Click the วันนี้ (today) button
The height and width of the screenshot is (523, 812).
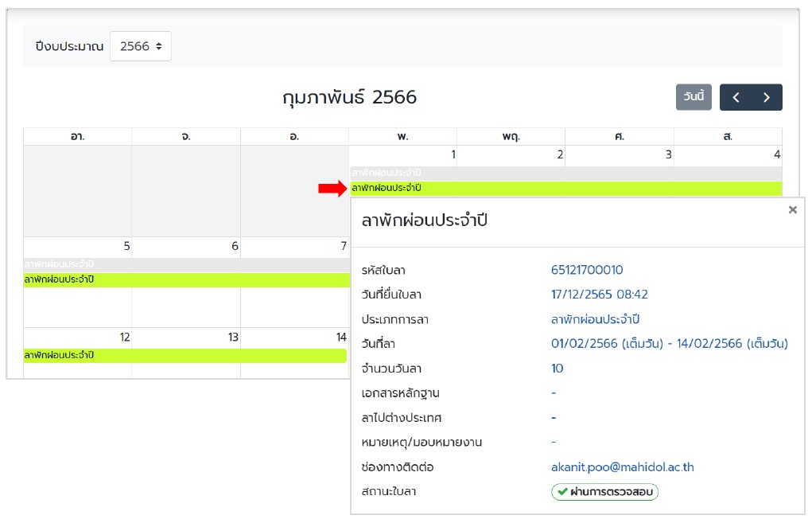(x=693, y=97)
